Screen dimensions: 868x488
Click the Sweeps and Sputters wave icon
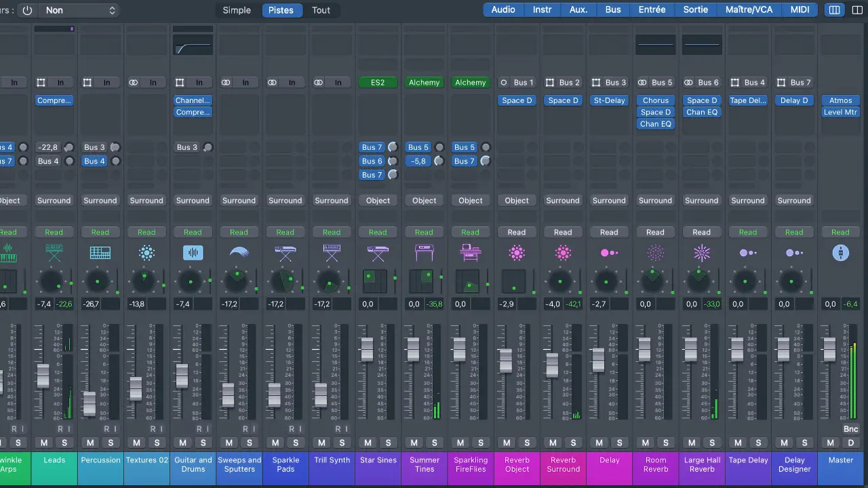pyautogui.click(x=239, y=253)
